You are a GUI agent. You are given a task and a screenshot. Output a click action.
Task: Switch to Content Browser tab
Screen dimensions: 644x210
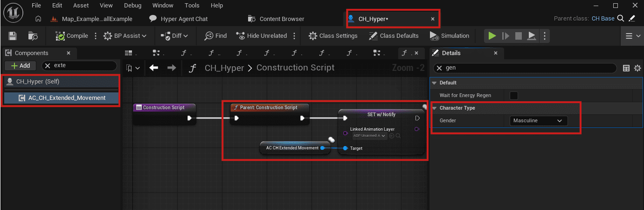282,19
